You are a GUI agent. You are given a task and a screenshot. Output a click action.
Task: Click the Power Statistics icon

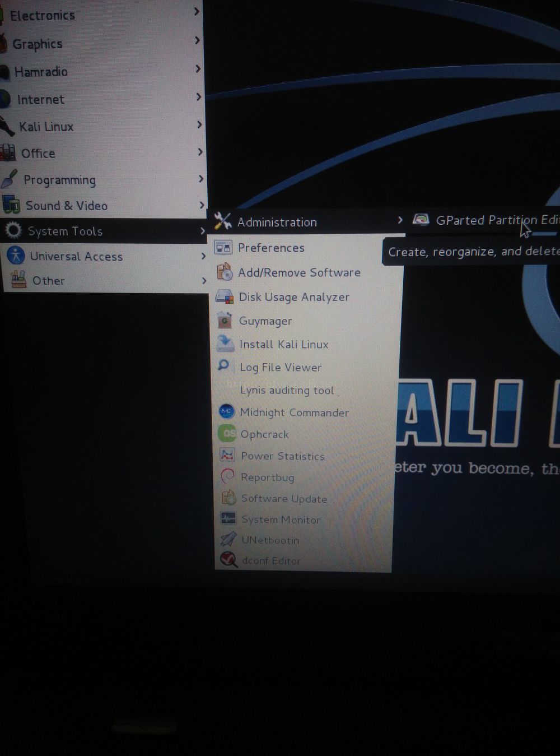tap(227, 455)
